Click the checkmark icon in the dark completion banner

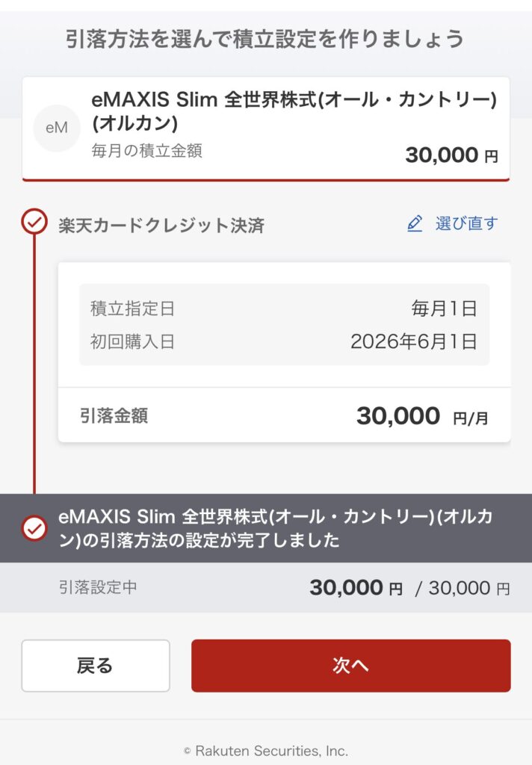(34, 528)
